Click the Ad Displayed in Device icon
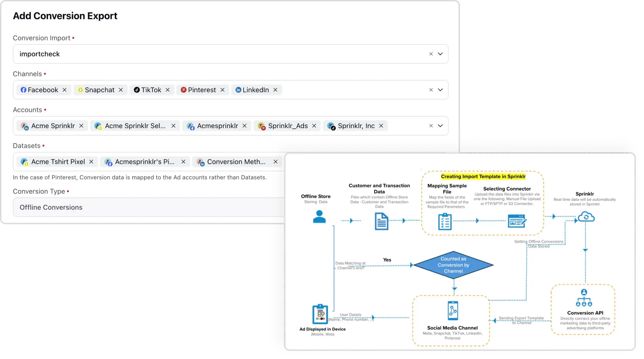This screenshot has width=644, height=359. [x=320, y=314]
